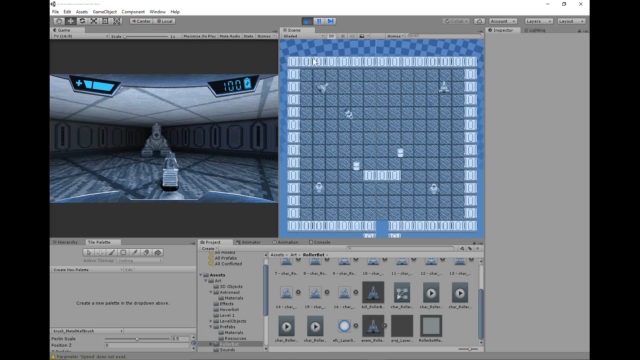Select the Scale tool in the toolbar

tap(93, 21)
